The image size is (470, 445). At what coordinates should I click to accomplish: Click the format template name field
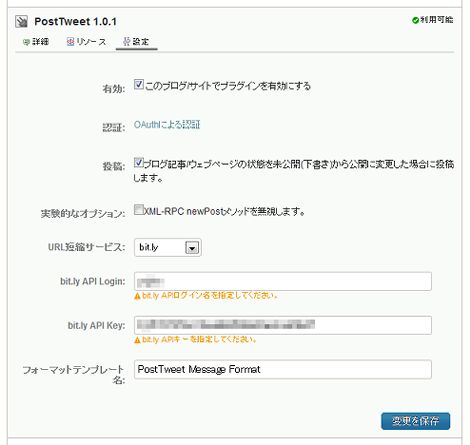pos(283,369)
